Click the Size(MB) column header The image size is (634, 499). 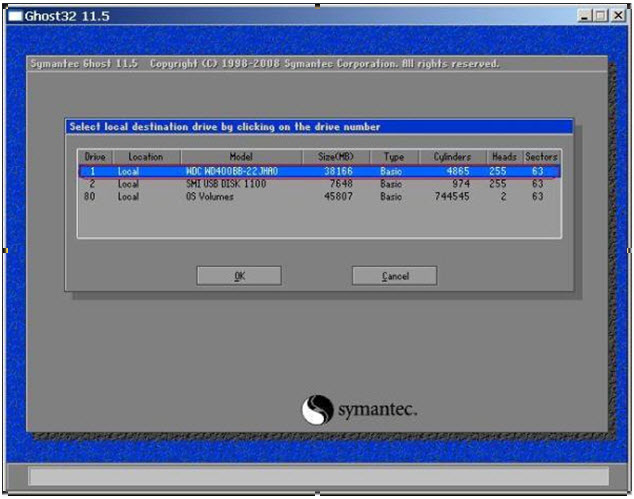(x=334, y=157)
